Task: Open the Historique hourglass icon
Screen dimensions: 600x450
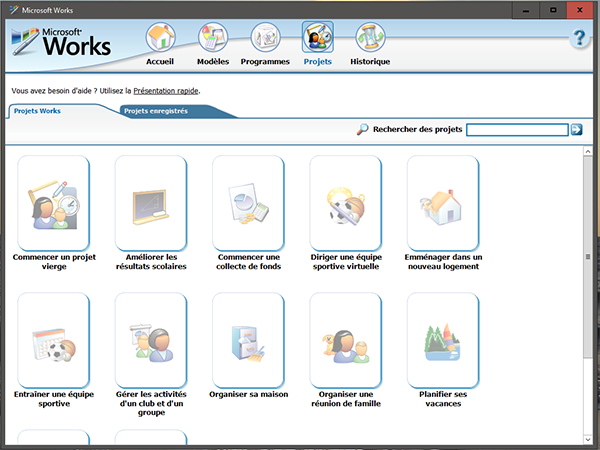Action: [x=370, y=37]
